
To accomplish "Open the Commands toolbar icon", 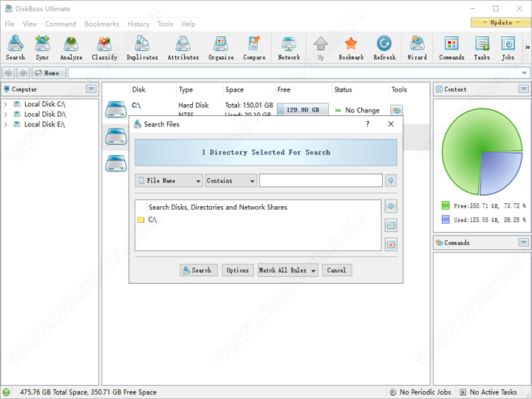I will coord(451,48).
